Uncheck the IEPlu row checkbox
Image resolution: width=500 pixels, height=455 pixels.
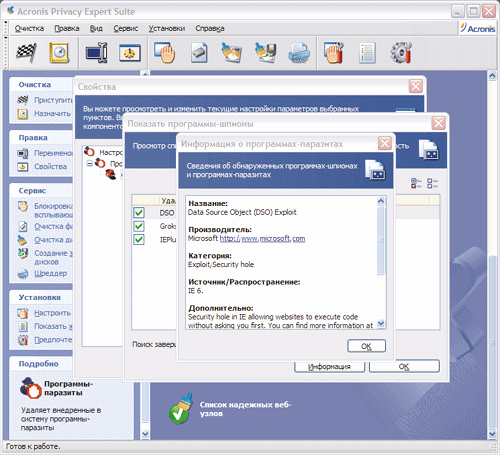pyautogui.click(x=139, y=240)
